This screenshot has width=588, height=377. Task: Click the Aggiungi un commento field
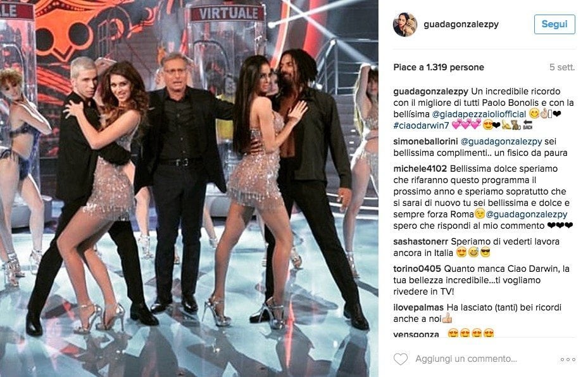coord(466,359)
